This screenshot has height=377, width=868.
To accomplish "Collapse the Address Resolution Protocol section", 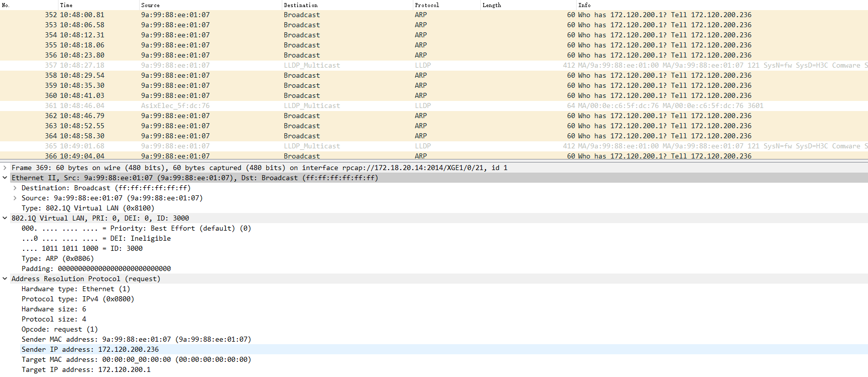I will coord(5,279).
